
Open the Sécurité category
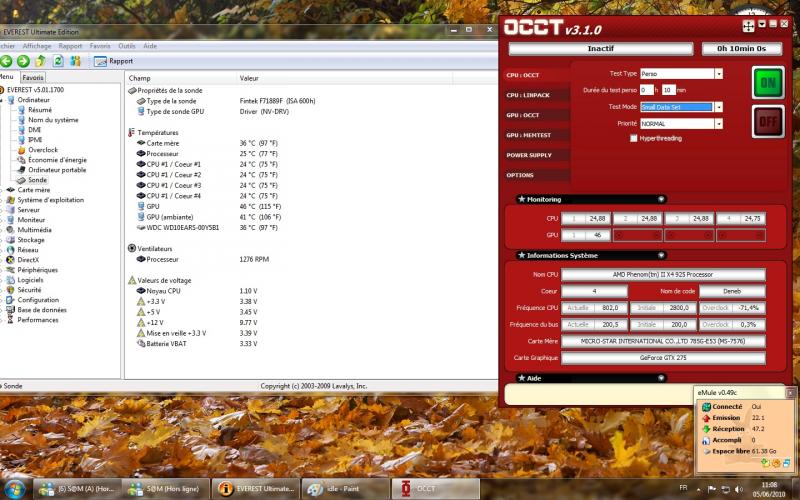pyautogui.click(x=29, y=290)
